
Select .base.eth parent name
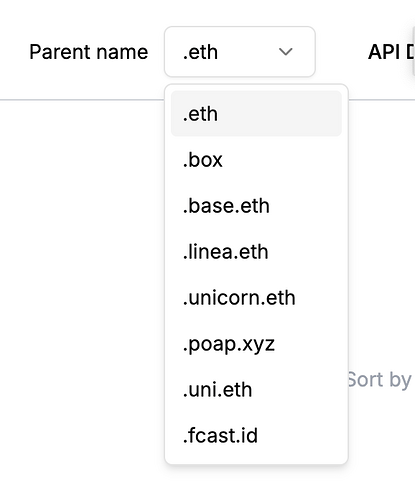[x=256, y=205]
